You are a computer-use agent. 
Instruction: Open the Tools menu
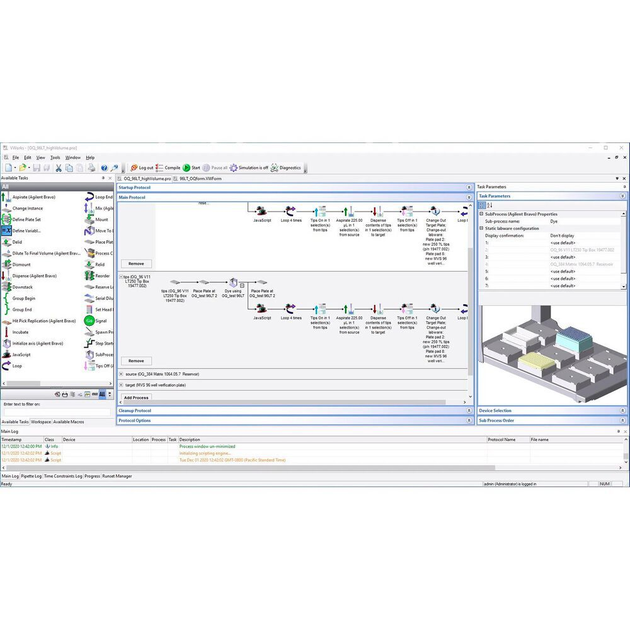55,158
